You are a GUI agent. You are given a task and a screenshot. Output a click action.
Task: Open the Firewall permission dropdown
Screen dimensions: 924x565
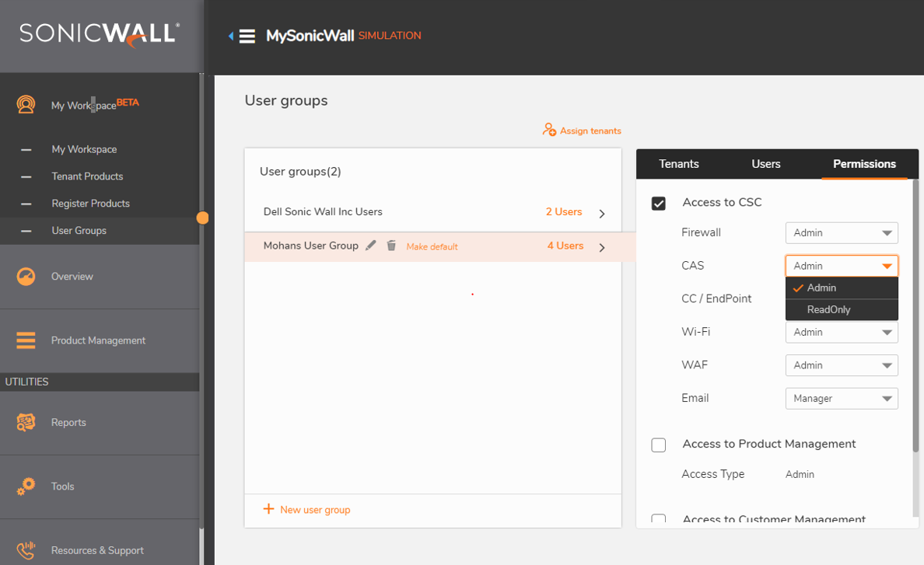842,232
